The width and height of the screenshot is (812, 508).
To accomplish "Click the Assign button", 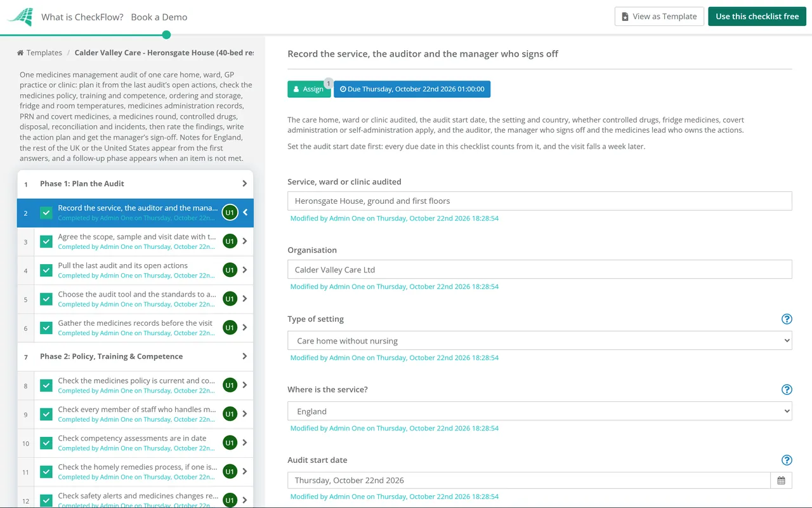I will (x=309, y=89).
